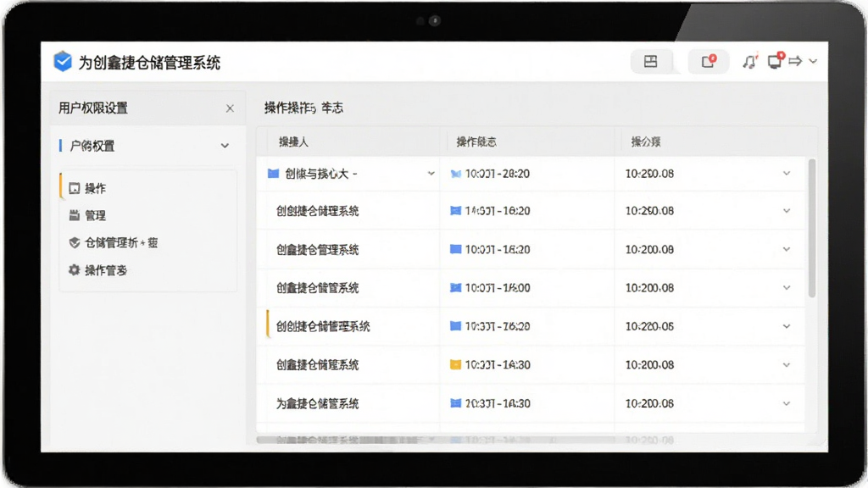
Task: Expand the chevron at the end of the yellow-flag row
Action: click(x=787, y=364)
